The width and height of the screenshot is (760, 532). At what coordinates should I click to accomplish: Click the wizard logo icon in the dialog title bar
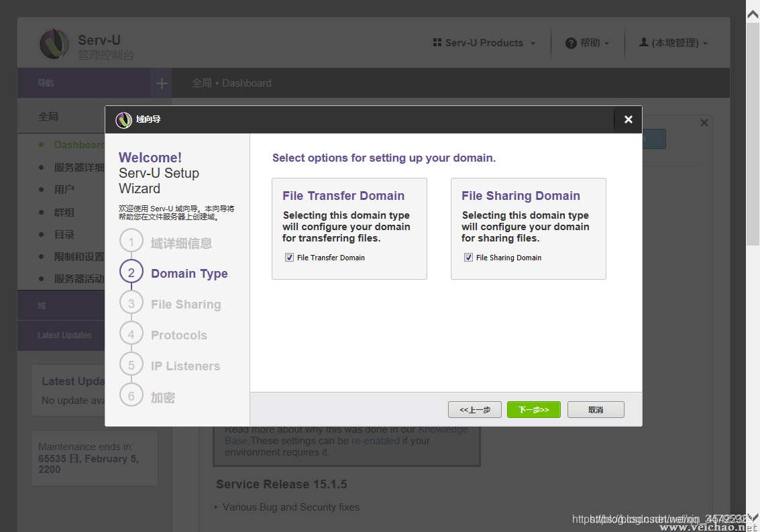[123, 120]
